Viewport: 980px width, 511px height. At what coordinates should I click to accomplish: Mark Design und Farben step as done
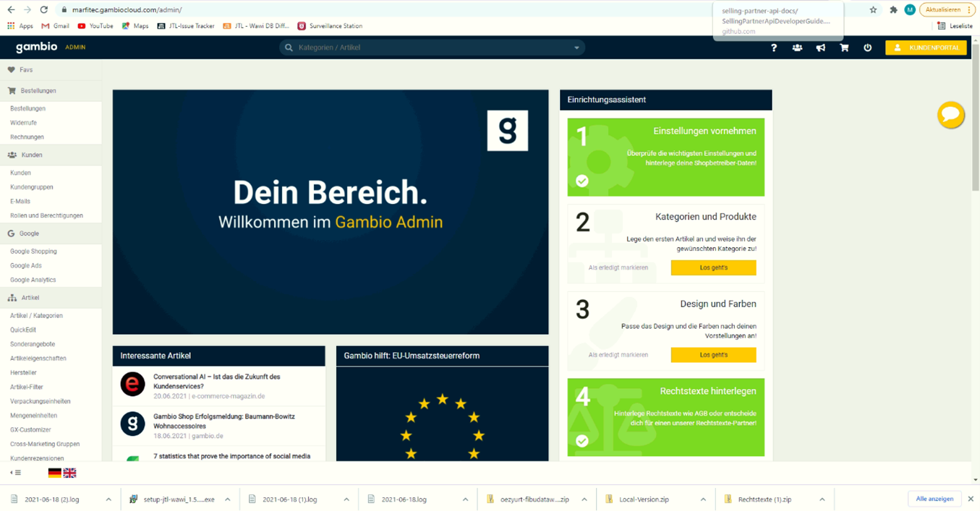[618, 355]
